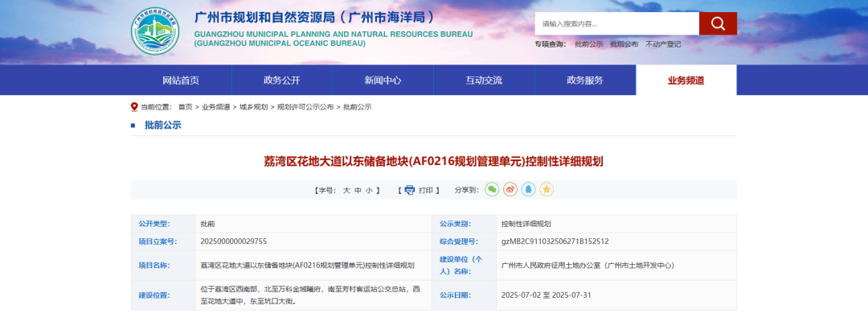The width and height of the screenshot is (868, 326).
Task: Share the page via WeChat icon
Action: pyautogui.click(x=492, y=190)
